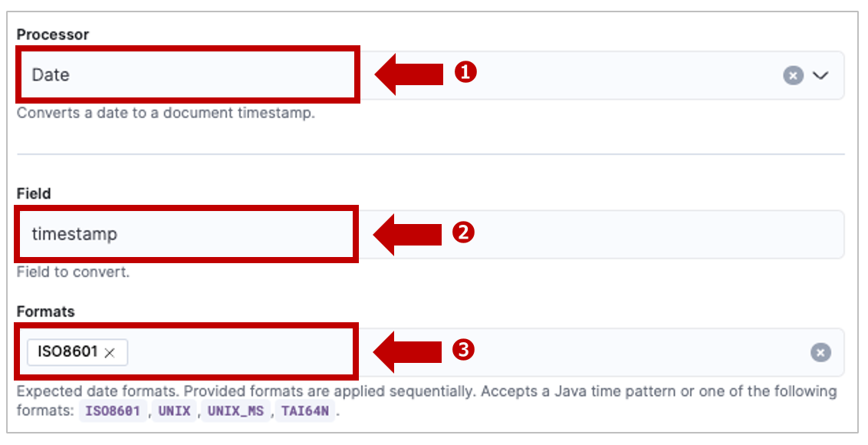Remove the ISO8601 format tag
This screenshot has width=868, height=445.
click(x=110, y=352)
